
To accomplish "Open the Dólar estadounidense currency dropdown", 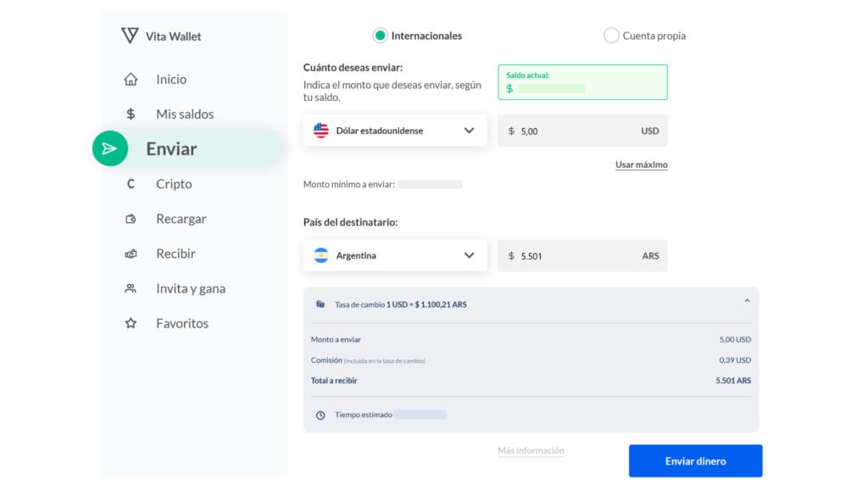I will 395,131.
